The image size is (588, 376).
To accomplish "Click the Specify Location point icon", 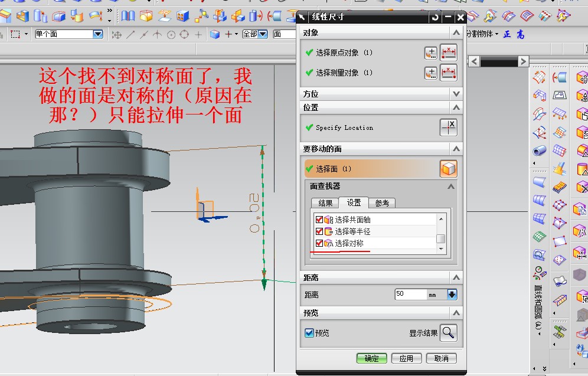I will (x=448, y=127).
